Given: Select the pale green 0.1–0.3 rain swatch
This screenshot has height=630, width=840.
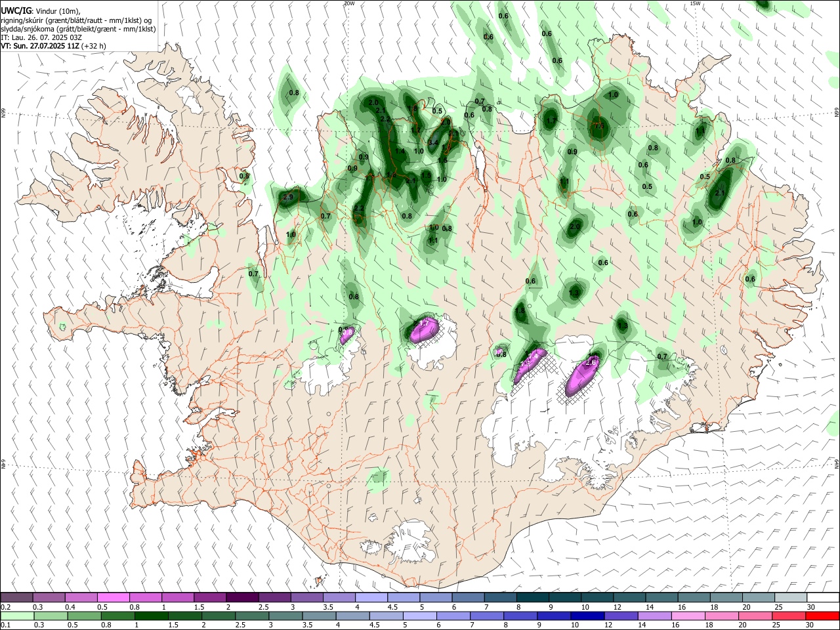Looking at the screenshot, I should coord(18,616).
